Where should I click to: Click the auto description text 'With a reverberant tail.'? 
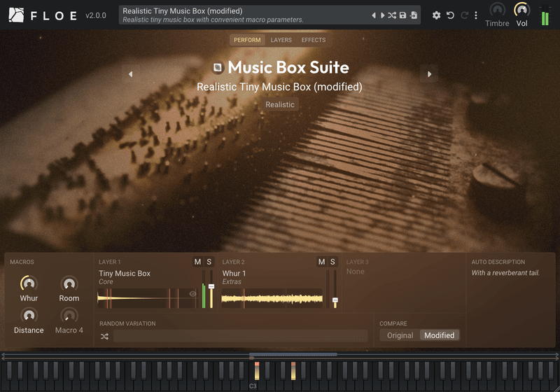click(505, 273)
